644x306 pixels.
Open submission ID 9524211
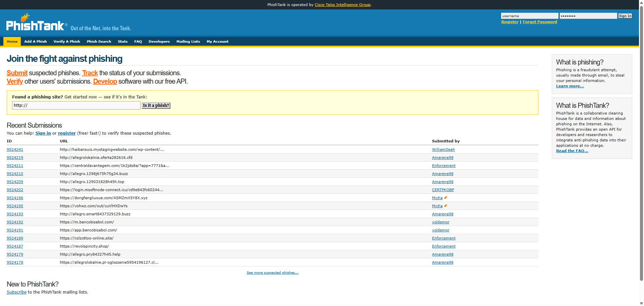15,166
